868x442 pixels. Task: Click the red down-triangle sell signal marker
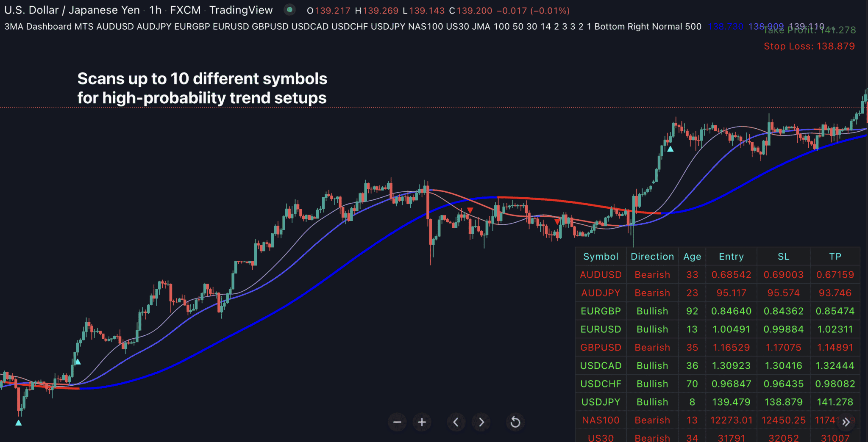(470, 209)
